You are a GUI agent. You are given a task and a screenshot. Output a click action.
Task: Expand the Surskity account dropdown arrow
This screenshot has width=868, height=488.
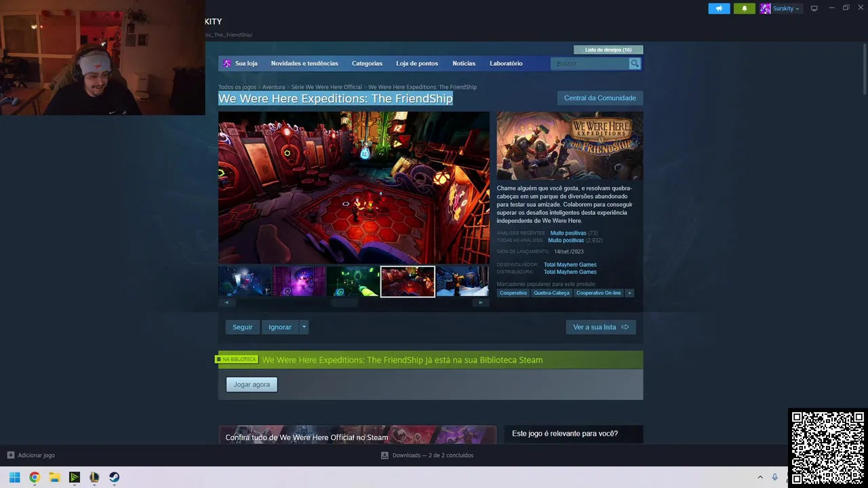tap(797, 9)
